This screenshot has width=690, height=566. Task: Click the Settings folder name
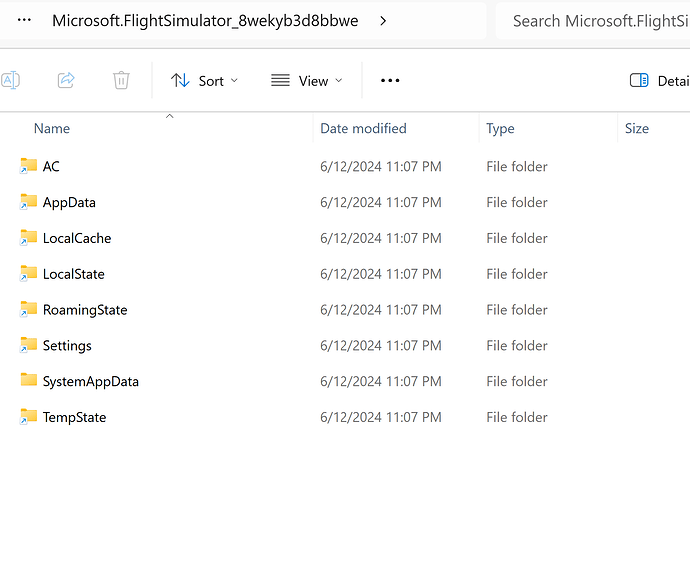tap(67, 346)
